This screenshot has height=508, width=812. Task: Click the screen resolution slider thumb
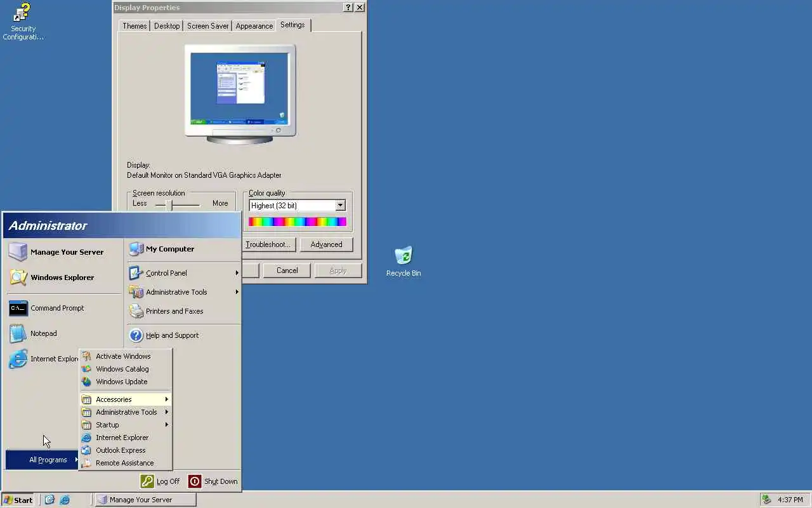pyautogui.click(x=169, y=204)
